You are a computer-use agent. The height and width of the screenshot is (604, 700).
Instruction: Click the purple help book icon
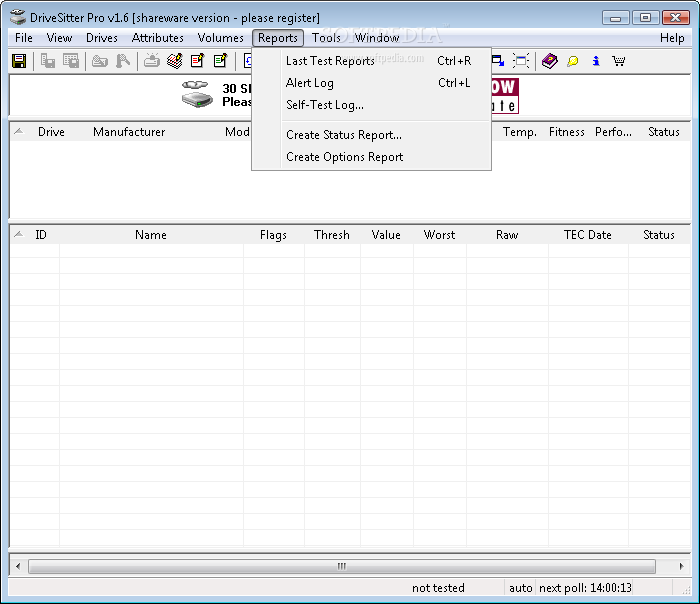550,61
